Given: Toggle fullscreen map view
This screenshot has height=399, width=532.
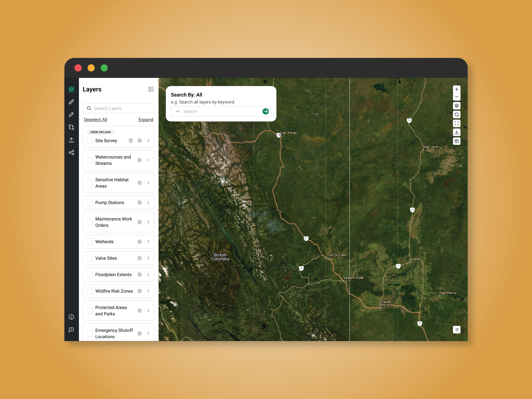Looking at the screenshot, I should (x=456, y=124).
